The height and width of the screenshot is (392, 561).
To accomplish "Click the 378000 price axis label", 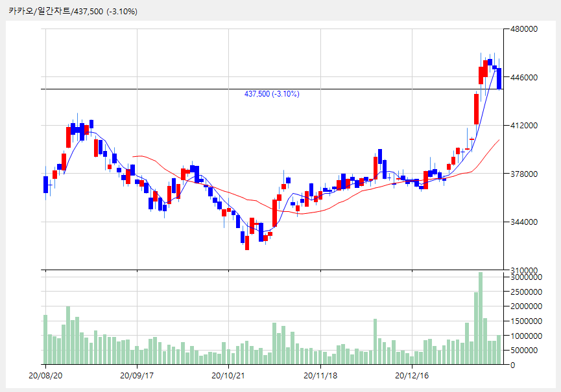I will coord(523,174).
